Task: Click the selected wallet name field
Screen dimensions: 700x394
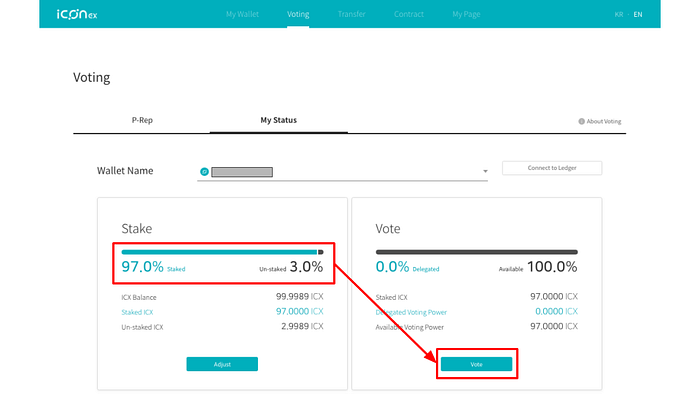Action: [342, 172]
